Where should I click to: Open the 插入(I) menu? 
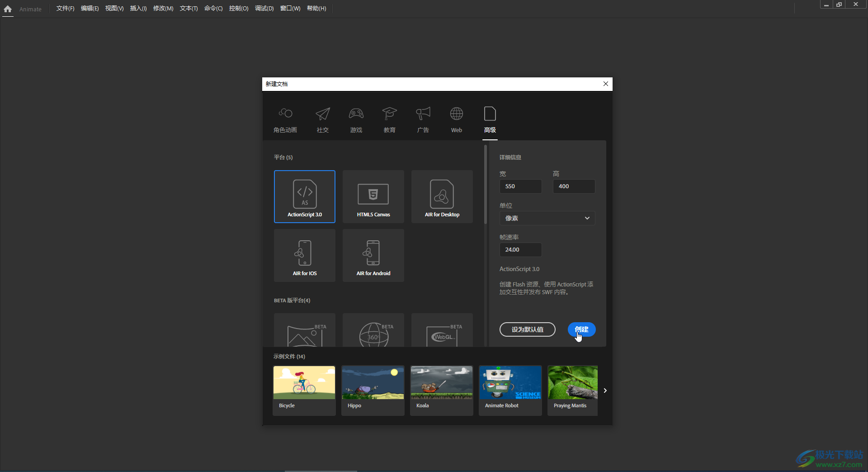point(138,9)
